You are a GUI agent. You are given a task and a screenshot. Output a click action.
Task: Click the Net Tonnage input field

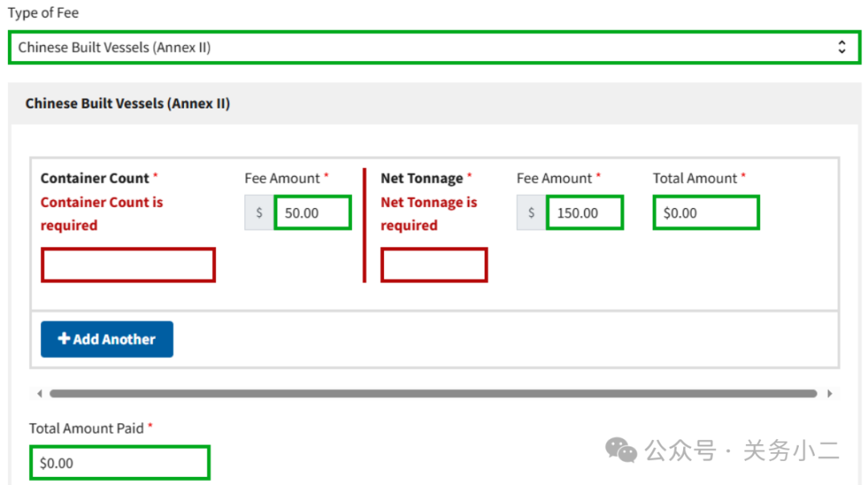[434, 265]
